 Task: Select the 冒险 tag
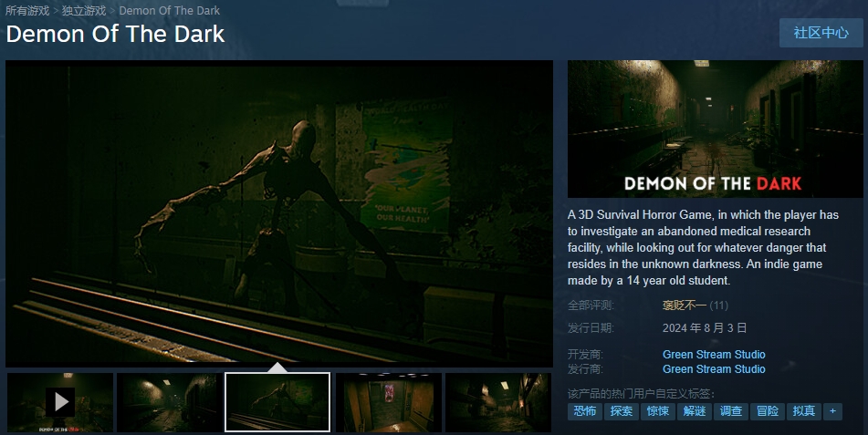click(768, 411)
